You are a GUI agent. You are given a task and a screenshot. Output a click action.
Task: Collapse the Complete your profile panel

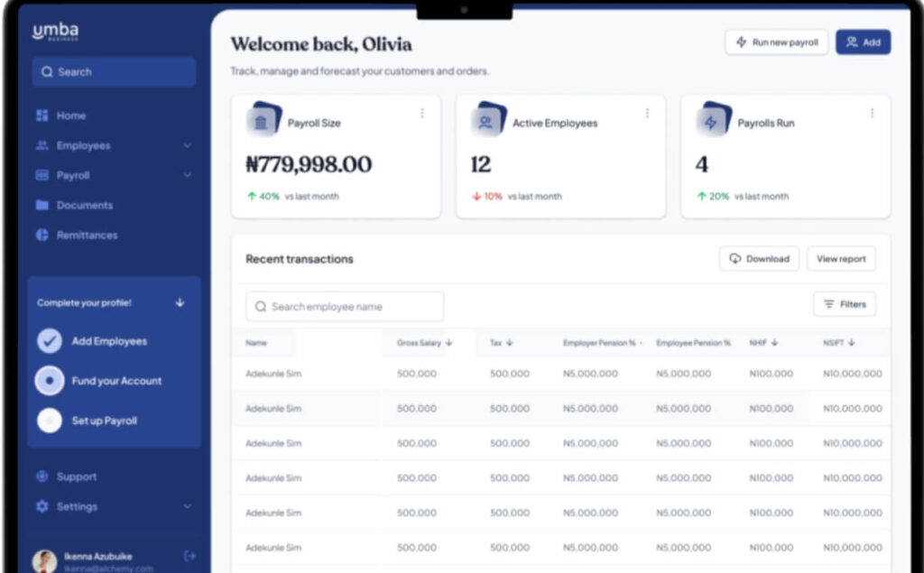(x=180, y=303)
